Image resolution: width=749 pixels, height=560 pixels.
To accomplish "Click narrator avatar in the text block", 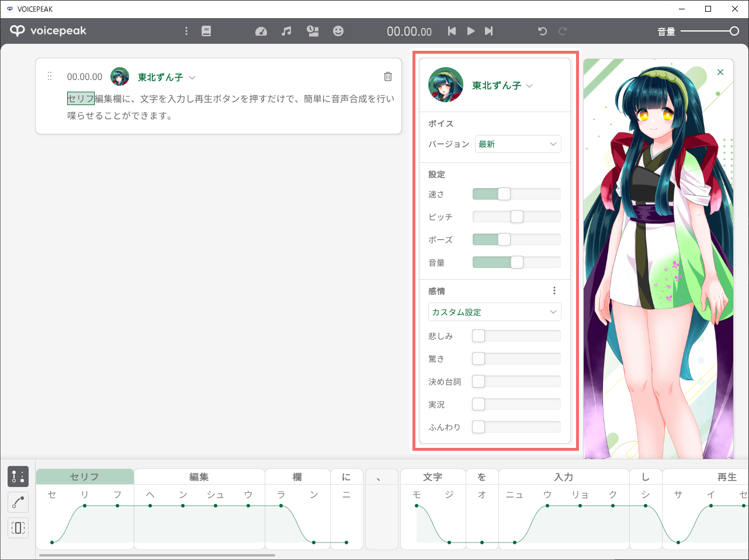I will pyautogui.click(x=120, y=76).
